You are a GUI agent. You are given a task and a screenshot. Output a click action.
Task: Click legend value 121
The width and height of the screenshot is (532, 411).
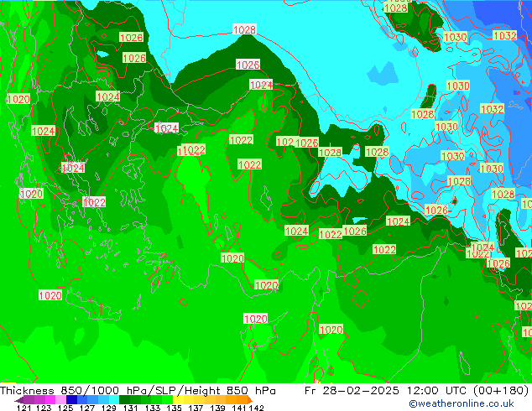(23, 408)
